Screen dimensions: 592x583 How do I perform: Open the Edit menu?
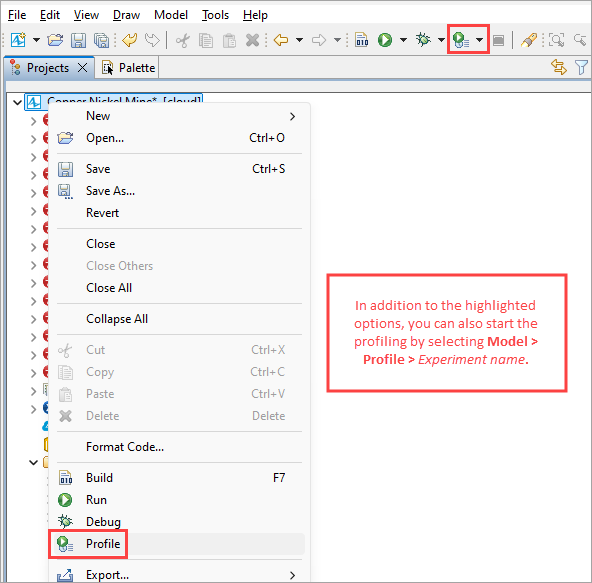point(50,15)
